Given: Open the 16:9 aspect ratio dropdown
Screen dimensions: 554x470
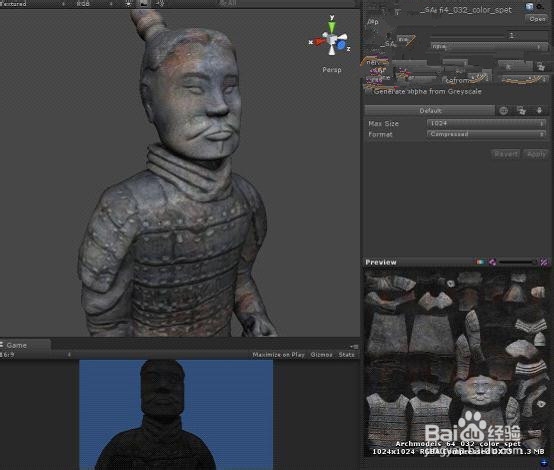Looking at the screenshot, I should (35, 354).
